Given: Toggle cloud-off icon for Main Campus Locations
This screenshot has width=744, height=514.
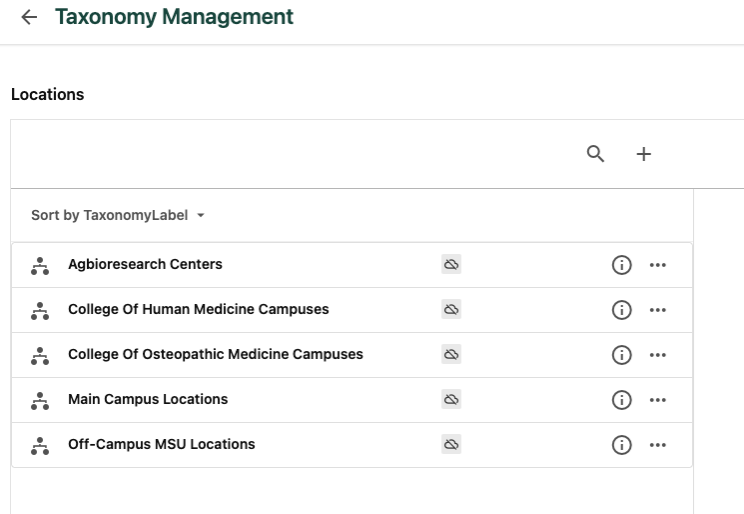Looking at the screenshot, I should pyautogui.click(x=451, y=400).
